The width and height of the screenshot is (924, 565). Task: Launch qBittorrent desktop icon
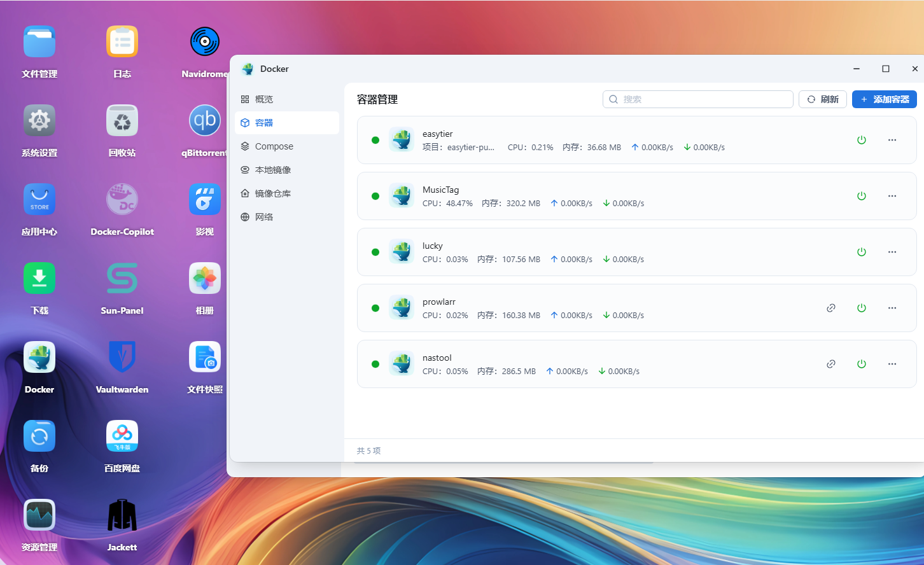tap(205, 121)
